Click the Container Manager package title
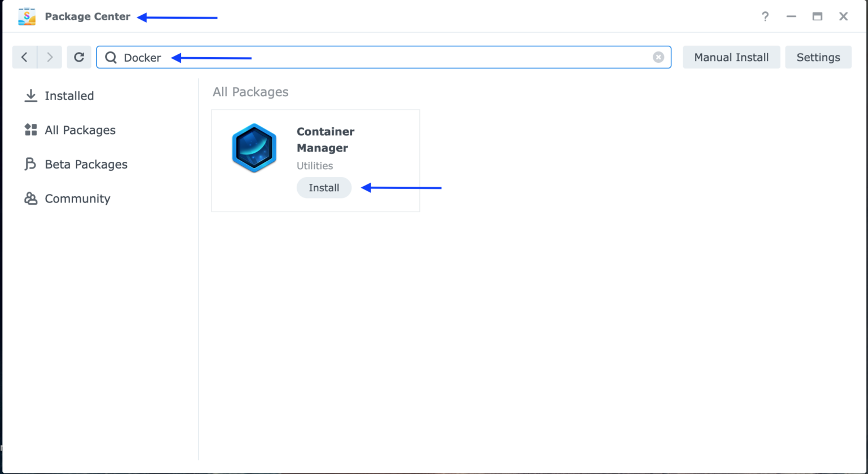Screen dimensions: 868x474 [325, 139]
